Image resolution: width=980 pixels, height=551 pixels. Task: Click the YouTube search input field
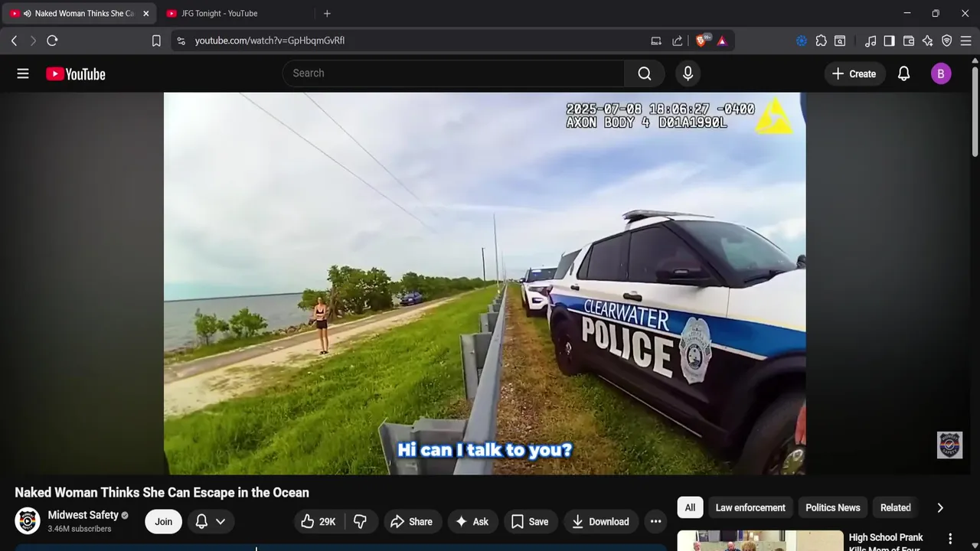(453, 73)
